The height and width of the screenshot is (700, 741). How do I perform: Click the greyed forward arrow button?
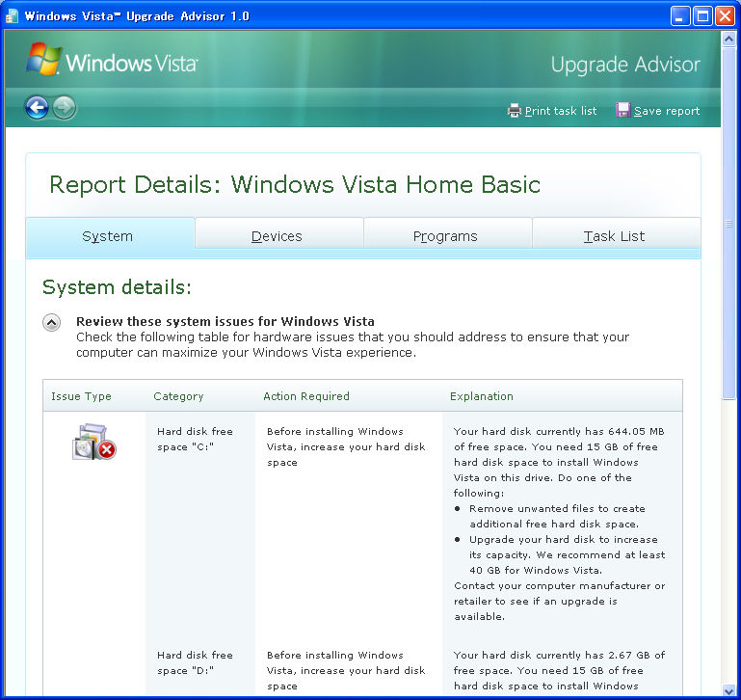coord(65,107)
